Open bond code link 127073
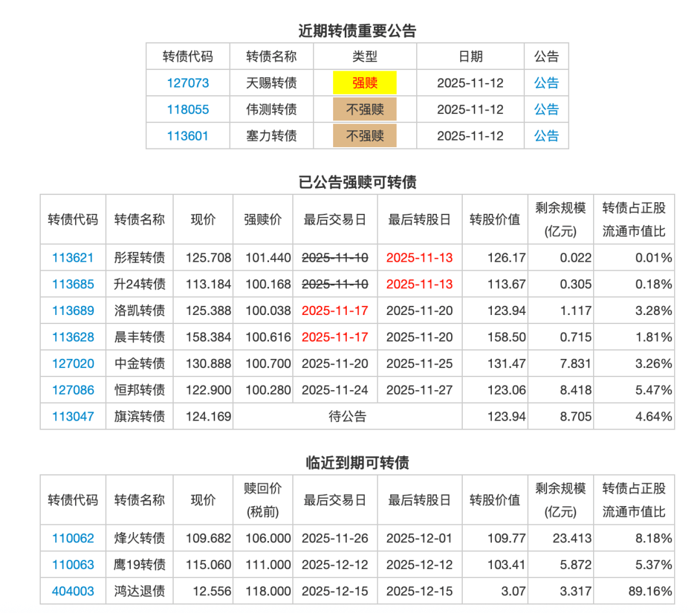The width and height of the screenshot is (700, 613). pos(187,83)
